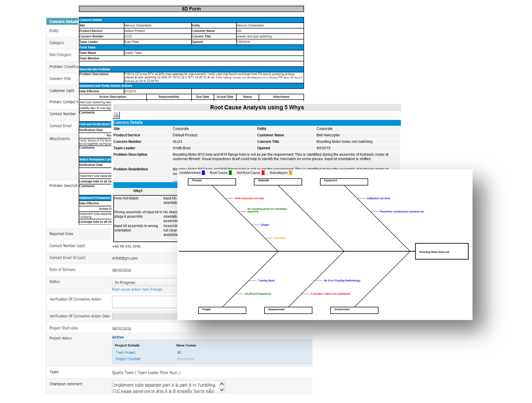Viewport: 532px width, 403px height.
Task: Click the Champion comment scroll up arrow
Action: point(222,384)
